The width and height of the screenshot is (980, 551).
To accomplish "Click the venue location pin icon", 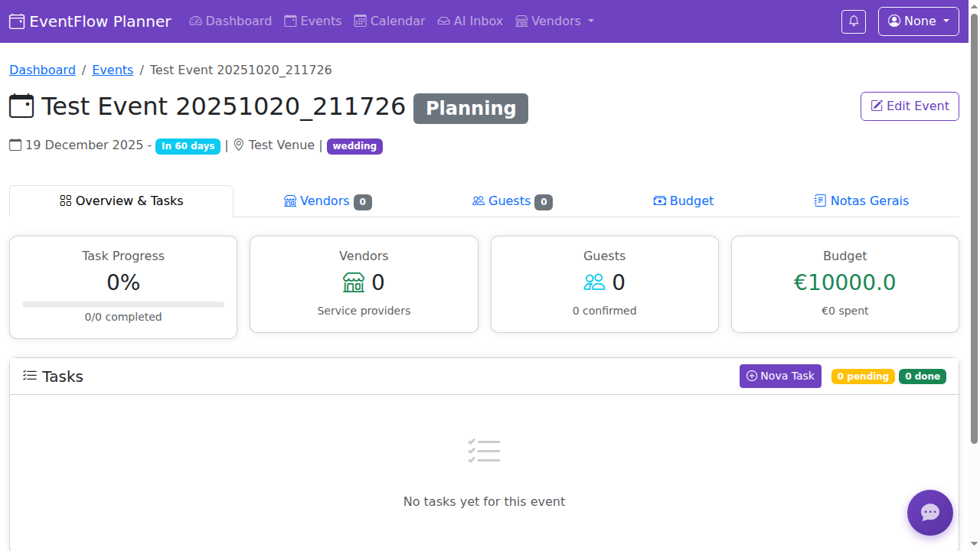I will coord(239,145).
